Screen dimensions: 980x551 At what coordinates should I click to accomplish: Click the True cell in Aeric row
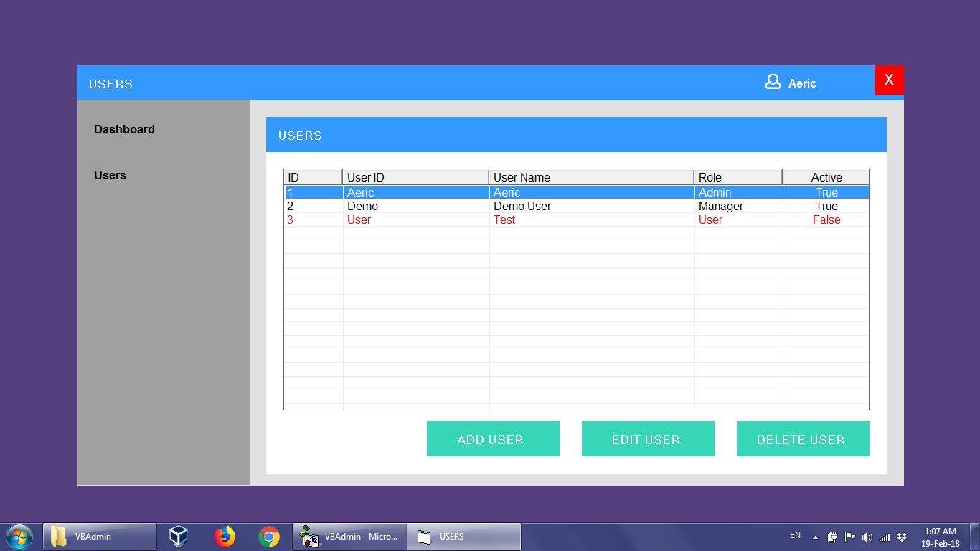coord(826,192)
